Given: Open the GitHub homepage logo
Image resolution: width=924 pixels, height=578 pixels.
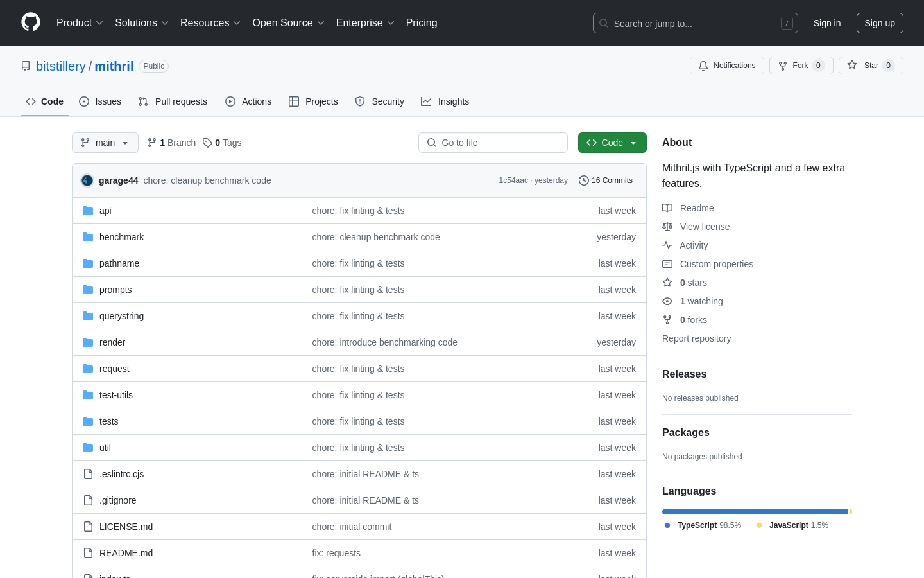Looking at the screenshot, I should pyautogui.click(x=31, y=22).
